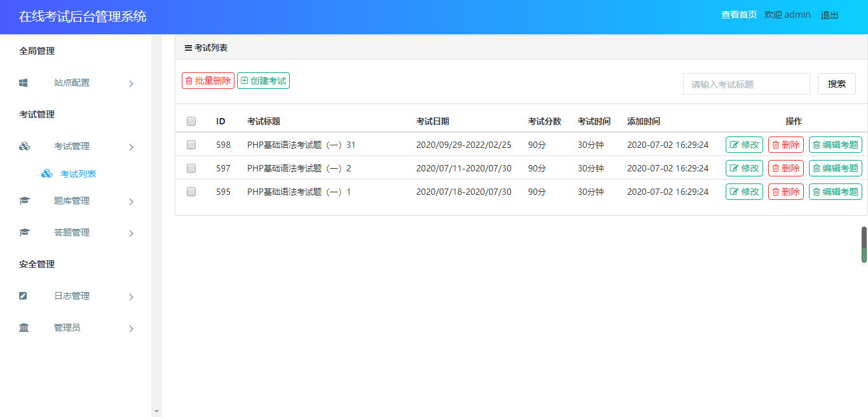Select the checkbox for exam ID 595
The width and height of the screenshot is (868, 417).
(x=191, y=192)
